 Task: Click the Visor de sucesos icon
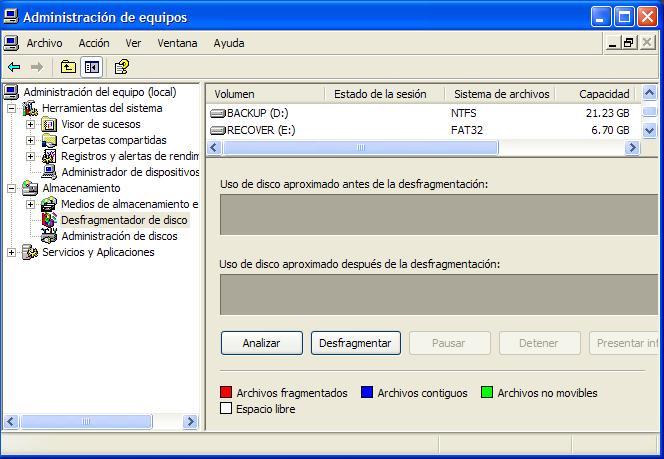[49, 124]
